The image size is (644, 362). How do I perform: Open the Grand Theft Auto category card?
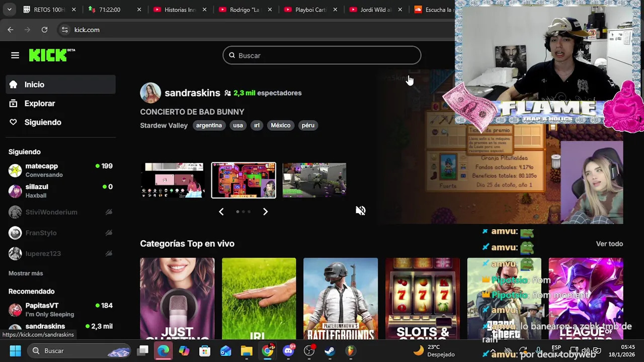pyautogui.click(x=504, y=299)
